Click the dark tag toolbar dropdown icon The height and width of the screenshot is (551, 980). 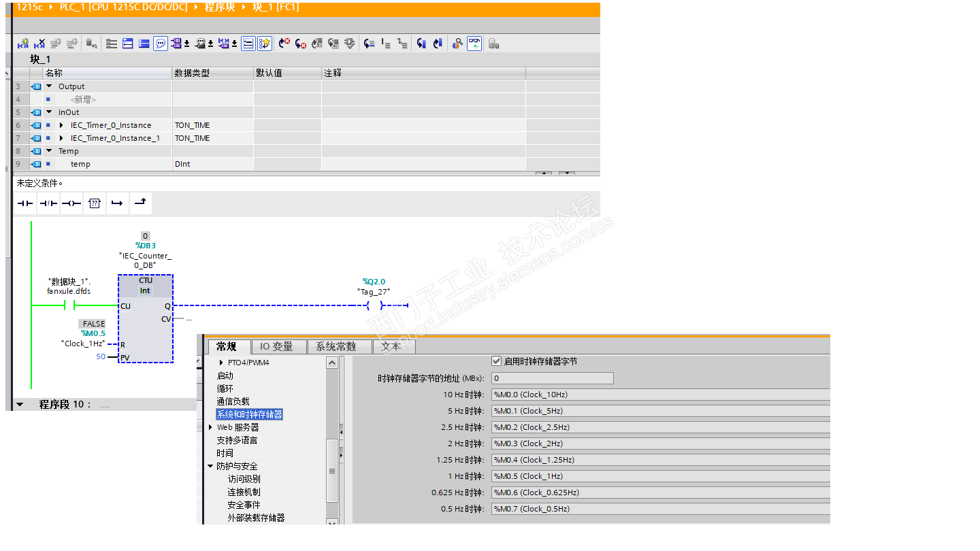click(x=203, y=44)
